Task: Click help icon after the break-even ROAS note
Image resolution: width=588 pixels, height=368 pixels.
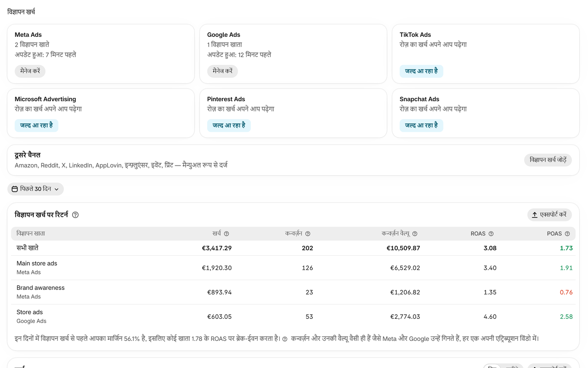Action: tap(285, 339)
